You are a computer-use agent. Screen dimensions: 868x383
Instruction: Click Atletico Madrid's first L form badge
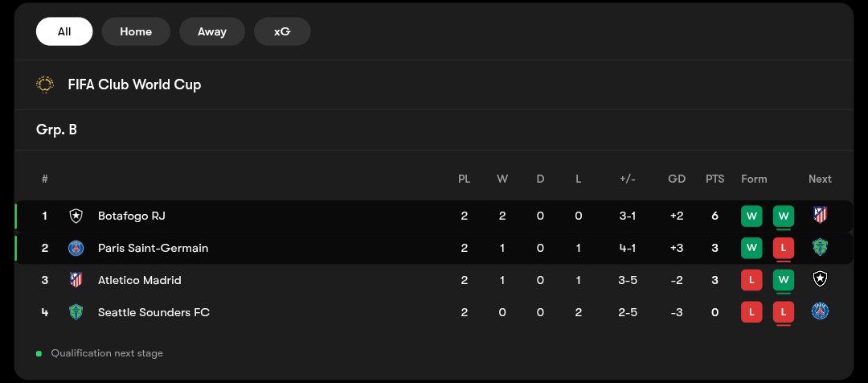(751, 281)
